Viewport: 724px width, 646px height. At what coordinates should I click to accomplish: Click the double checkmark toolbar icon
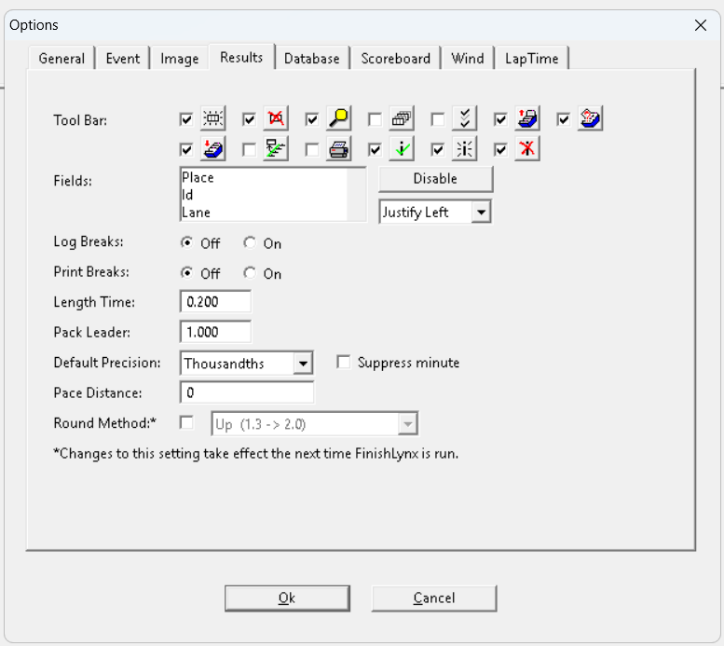click(x=464, y=119)
